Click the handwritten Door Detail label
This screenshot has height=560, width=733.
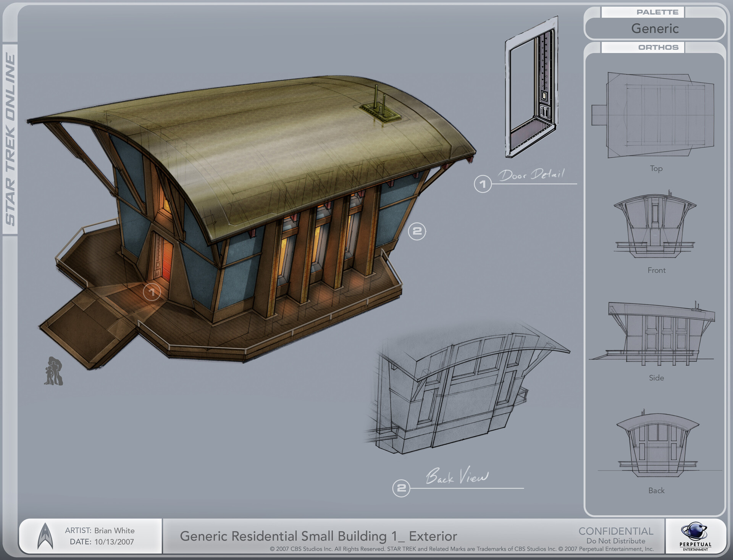pos(531,174)
